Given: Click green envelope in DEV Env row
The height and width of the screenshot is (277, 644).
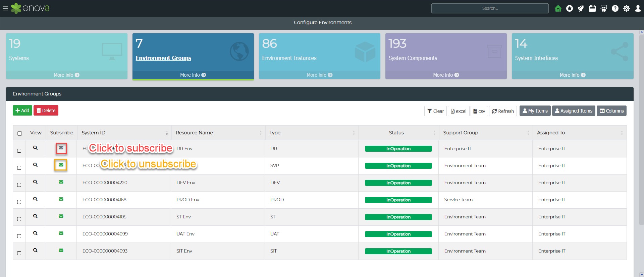Looking at the screenshot, I should pyautogui.click(x=61, y=182).
